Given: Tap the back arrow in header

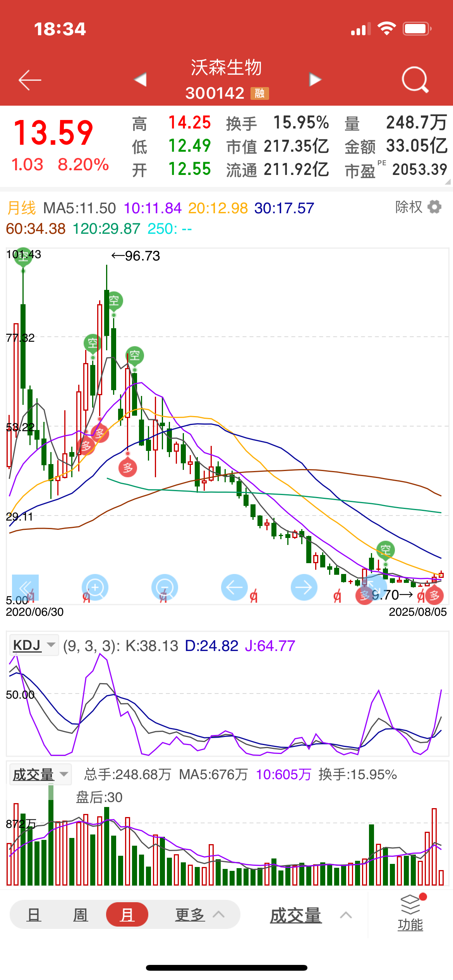Looking at the screenshot, I should [x=30, y=80].
